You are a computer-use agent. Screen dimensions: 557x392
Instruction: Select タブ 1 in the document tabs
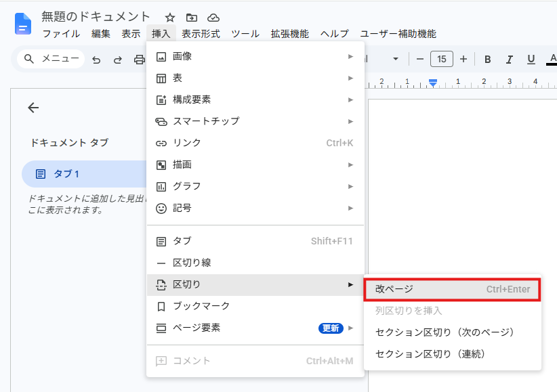pos(85,174)
